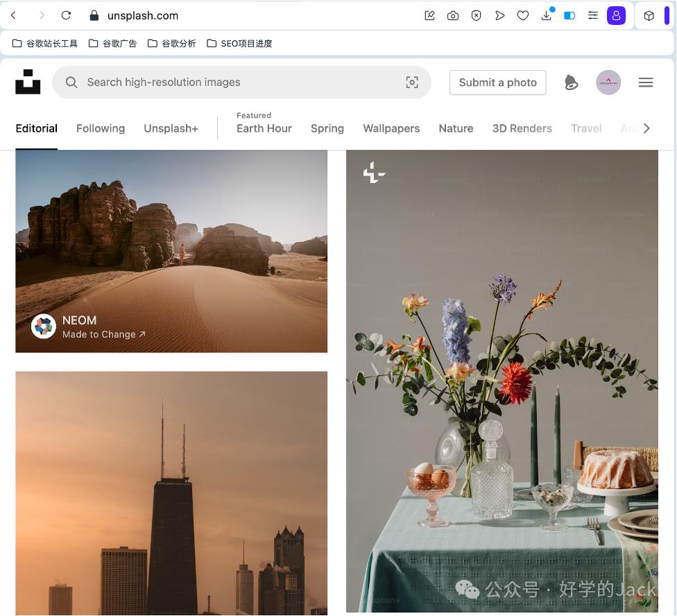The image size is (677, 616).
Task: Open the user profile avatar
Action: [x=608, y=83]
